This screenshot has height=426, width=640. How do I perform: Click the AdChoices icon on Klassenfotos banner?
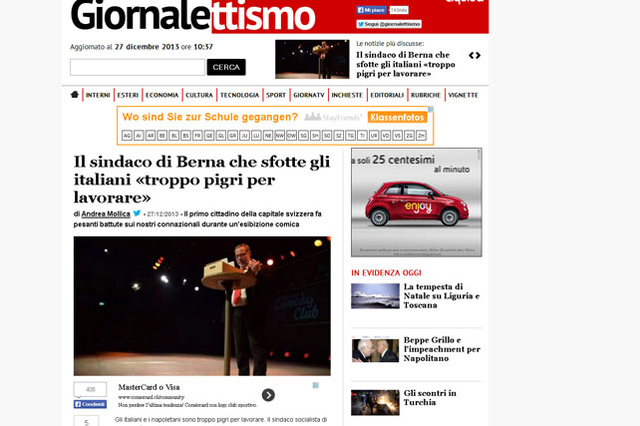(431, 109)
